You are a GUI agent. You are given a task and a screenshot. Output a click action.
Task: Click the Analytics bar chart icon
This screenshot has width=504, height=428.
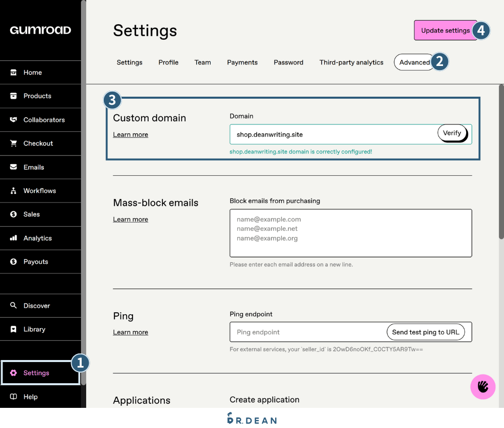14,238
